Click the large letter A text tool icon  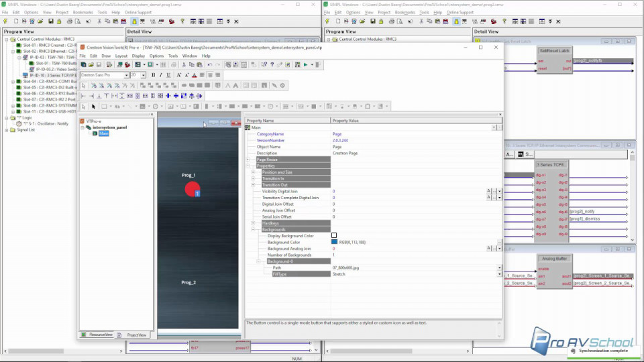click(235, 85)
